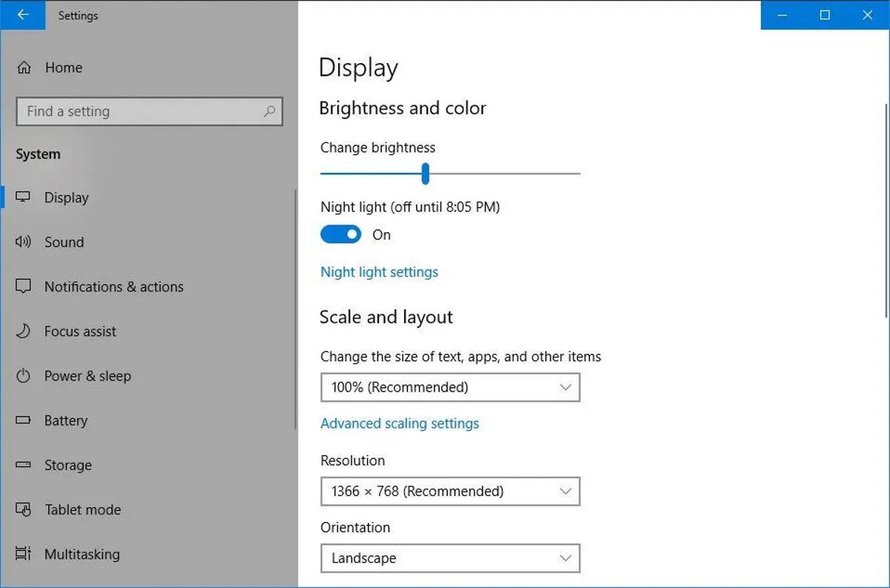Open Tablet mode via its icon
The image size is (890, 588).
[24, 510]
